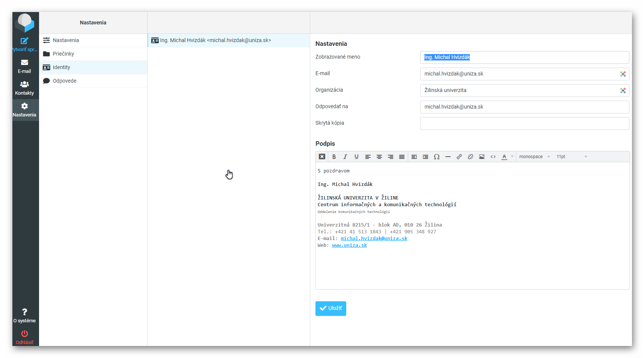Viewport: 644px width, 358px height.
Task: Toggle bold formatting in signature editor
Action: pyautogui.click(x=334, y=157)
